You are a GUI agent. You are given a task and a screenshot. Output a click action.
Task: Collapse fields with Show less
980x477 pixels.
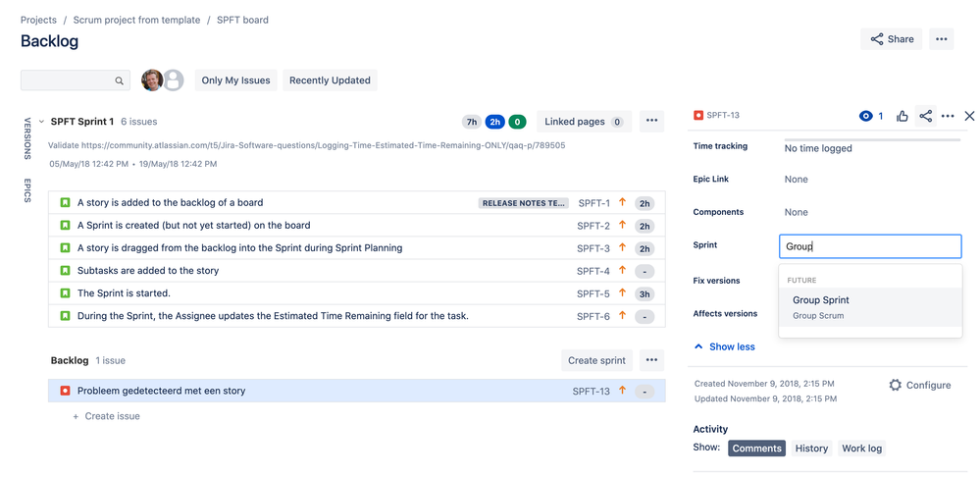(x=725, y=346)
